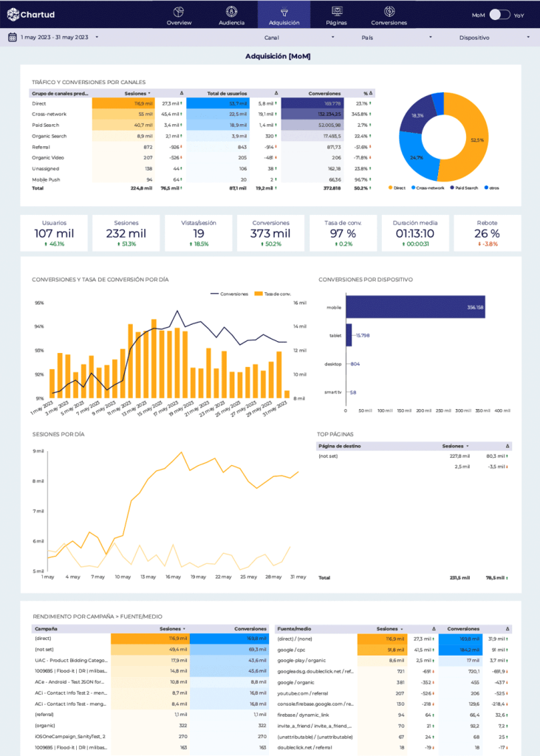Click the 'Tasa de conv.' bar legend entry
Screen dimensions: 540x756
click(x=273, y=294)
